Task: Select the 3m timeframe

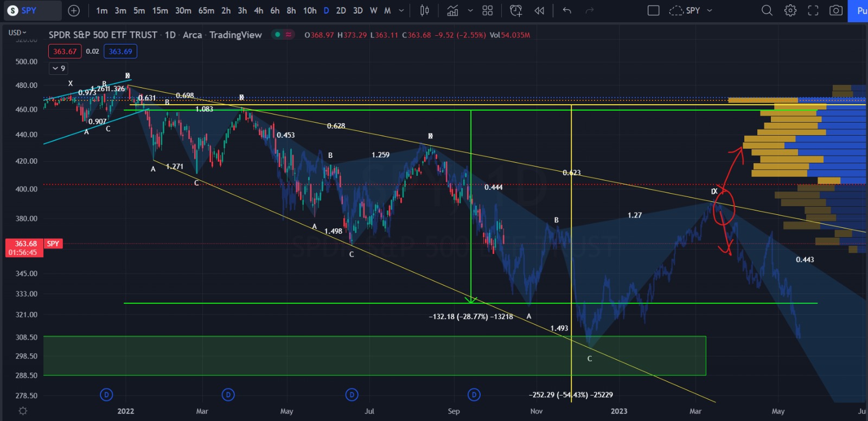Action: [120, 10]
